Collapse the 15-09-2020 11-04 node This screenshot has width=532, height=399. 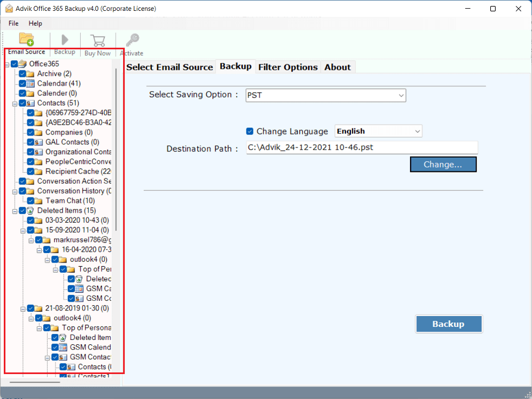pos(23,231)
